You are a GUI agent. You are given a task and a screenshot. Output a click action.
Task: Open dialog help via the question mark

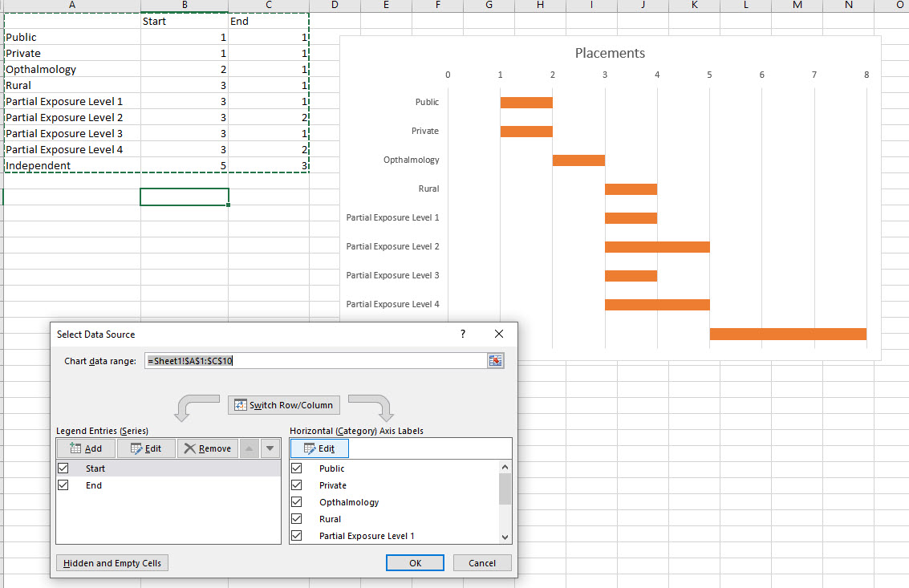click(x=463, y=334)
